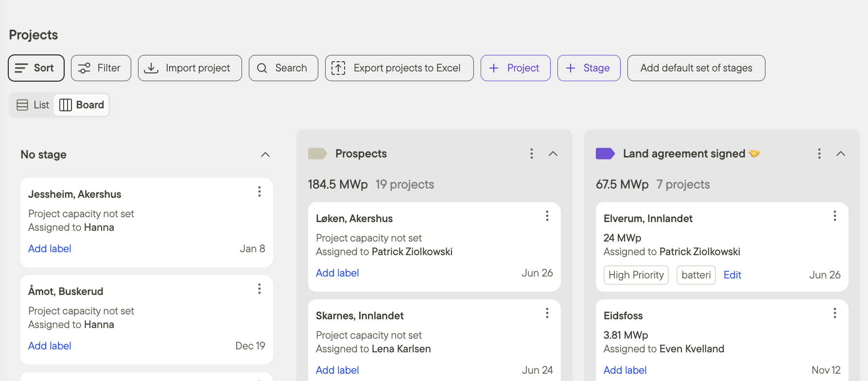Viewport: 868px width, 381px height.
Task: Click Dec 19 date on Åmot card
Action: (x=250, y=346)
